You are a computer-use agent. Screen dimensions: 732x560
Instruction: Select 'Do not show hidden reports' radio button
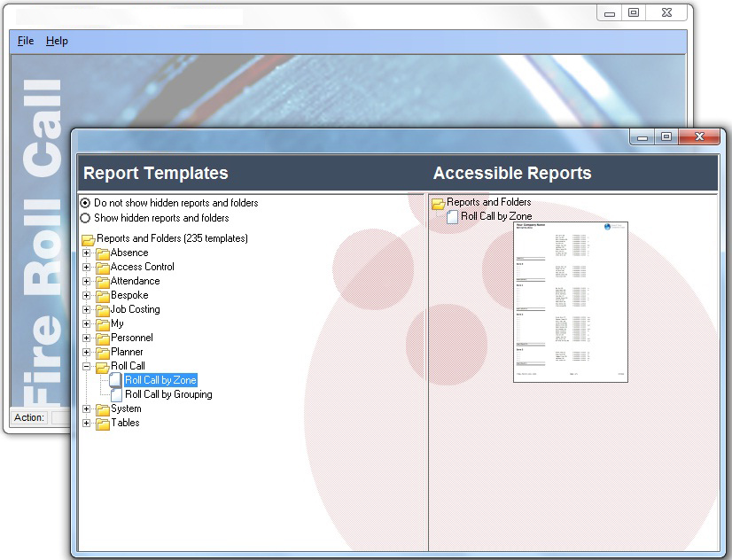(x=86, y=203)
